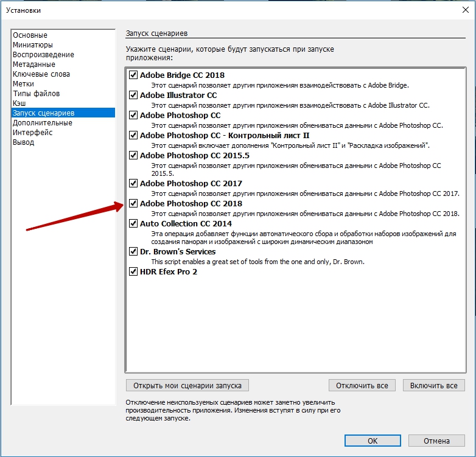Viewport: 476px width, 457px height.
Task: Click the Контрольный лист II script title
Action: [x=225, y=135]
